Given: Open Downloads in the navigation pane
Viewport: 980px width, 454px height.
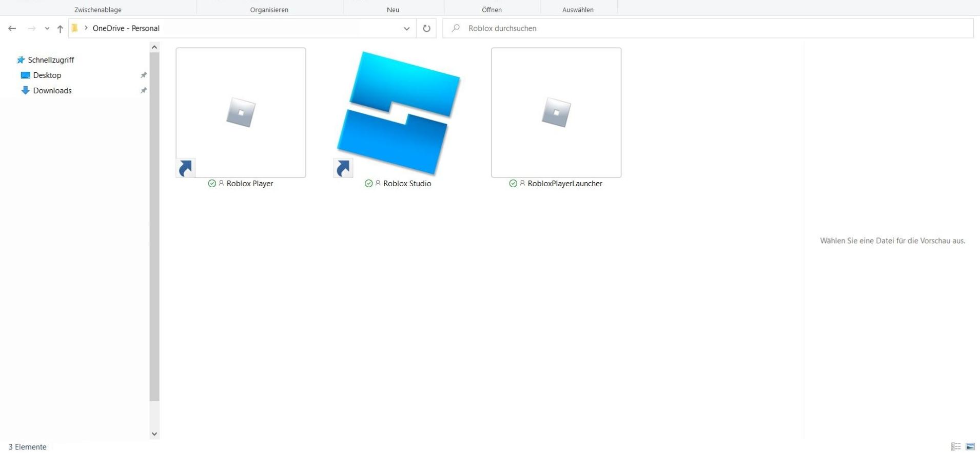Looking at the screenshot, I should [52, 91].
